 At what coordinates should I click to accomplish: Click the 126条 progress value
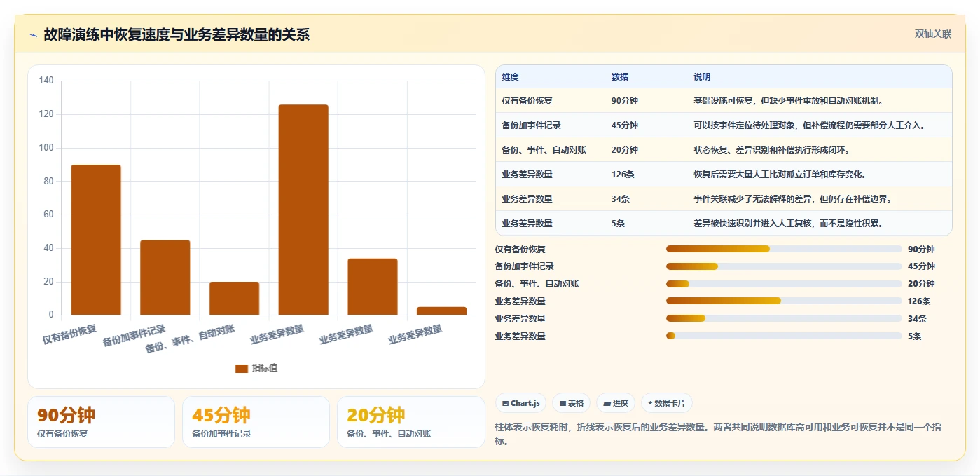tap(919, 301)
